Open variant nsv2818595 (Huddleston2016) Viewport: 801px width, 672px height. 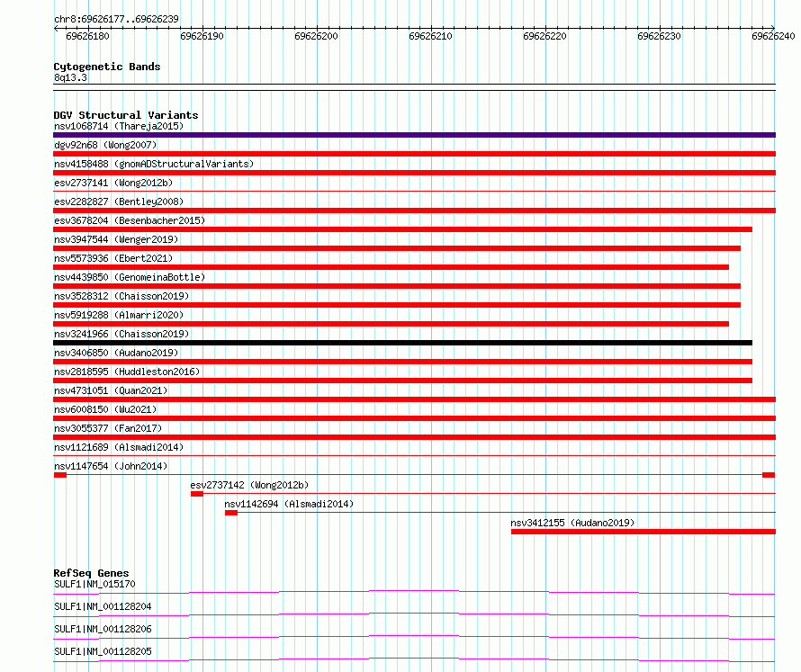tap(127, 372)
